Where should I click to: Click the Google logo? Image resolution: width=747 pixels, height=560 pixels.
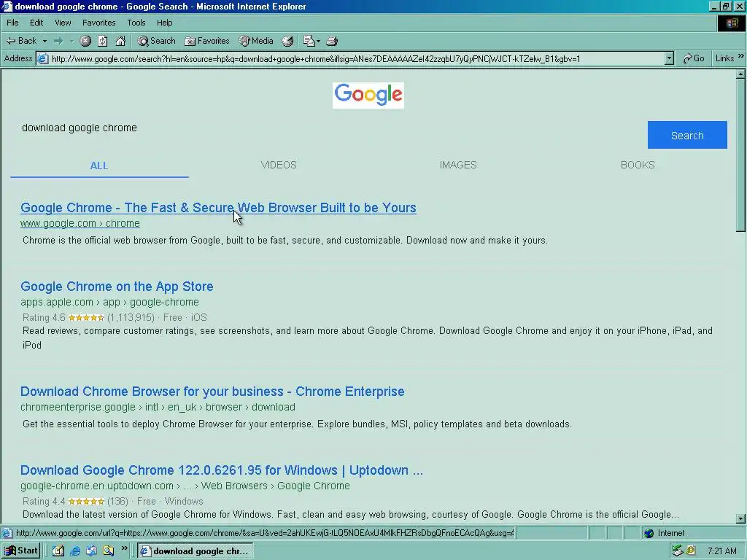[368, 96]
